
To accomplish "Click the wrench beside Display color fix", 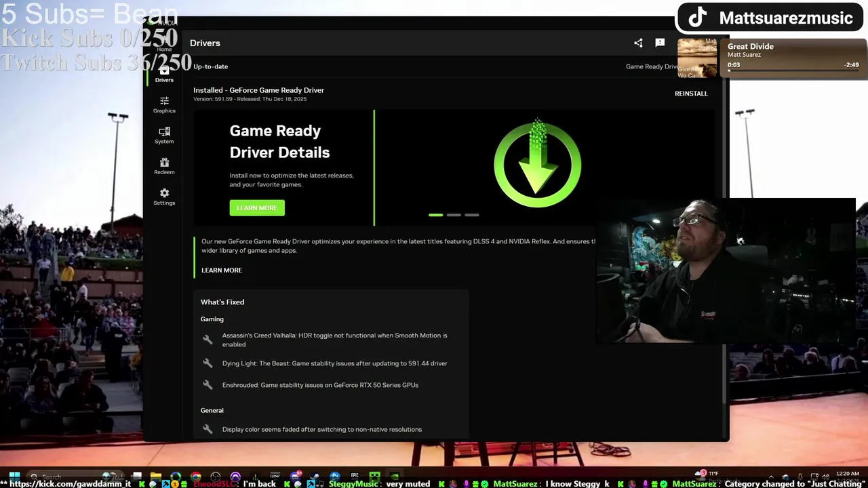I will pos(208,429).
